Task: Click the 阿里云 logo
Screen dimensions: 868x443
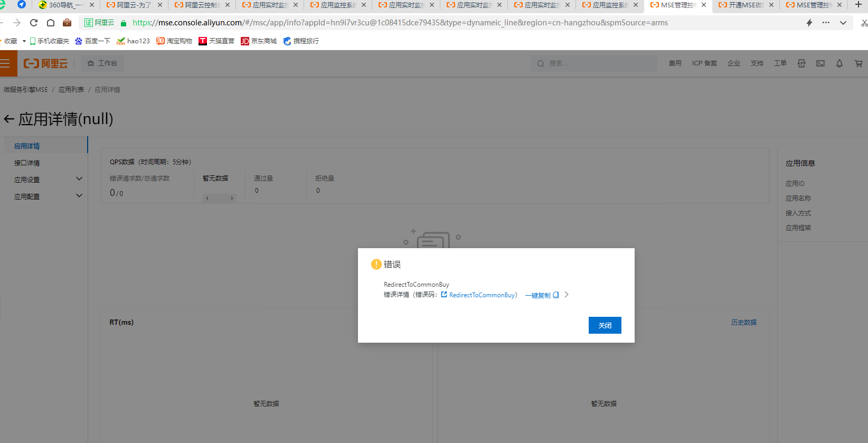Action: tap(45, 63)
